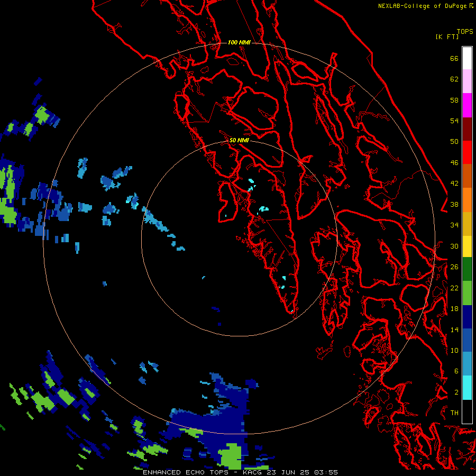Click the 50 legend value
The height and width of the screenshot is (476, 476).
coord(454,142)
